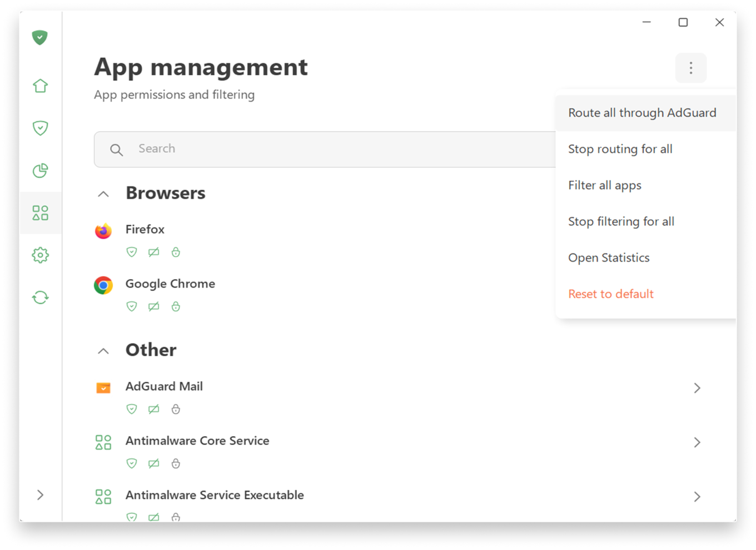This screenshot has height=550, width=756.
Task: Click the Antimalware Service Executable name
Action: (215, 495)
